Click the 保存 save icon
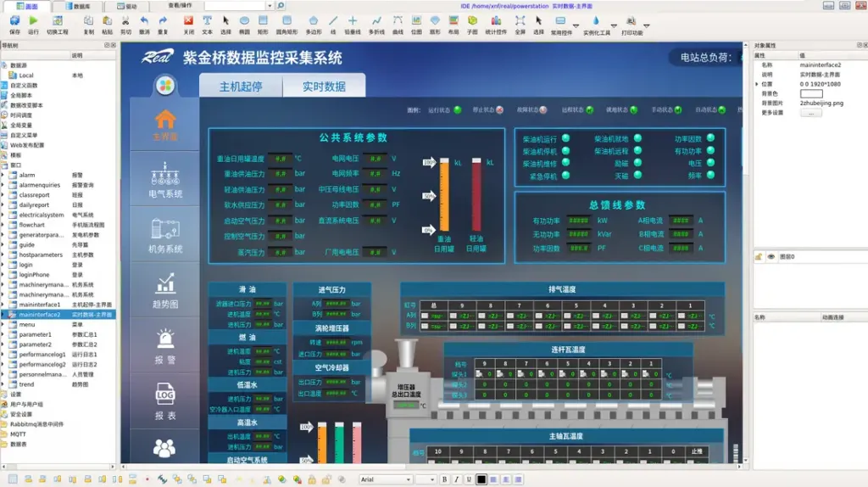The height and width of the screenshot is (487, 868). click(14, 20)
